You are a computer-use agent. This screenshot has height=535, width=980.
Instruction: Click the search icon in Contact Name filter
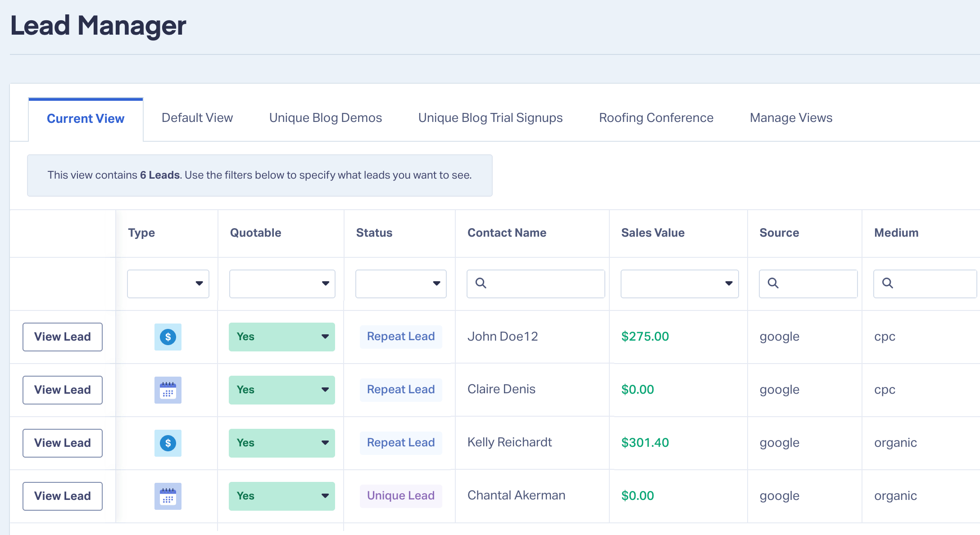pyautogui.click(x=481, y=283)
